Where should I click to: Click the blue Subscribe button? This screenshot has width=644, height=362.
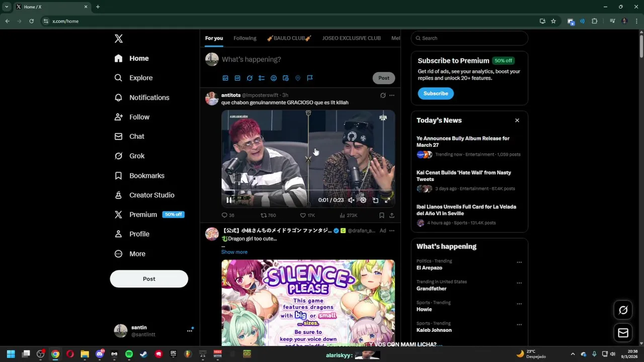[x=436, y=94]
